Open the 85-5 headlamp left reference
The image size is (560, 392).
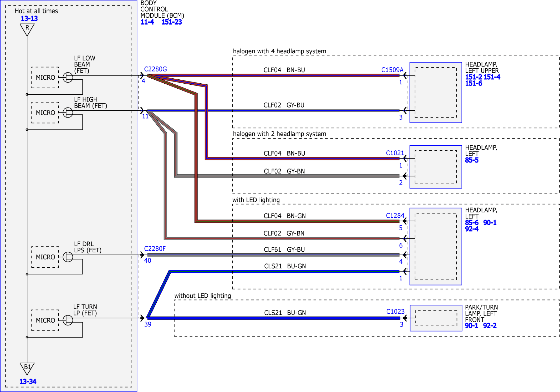tap(472, 160)
